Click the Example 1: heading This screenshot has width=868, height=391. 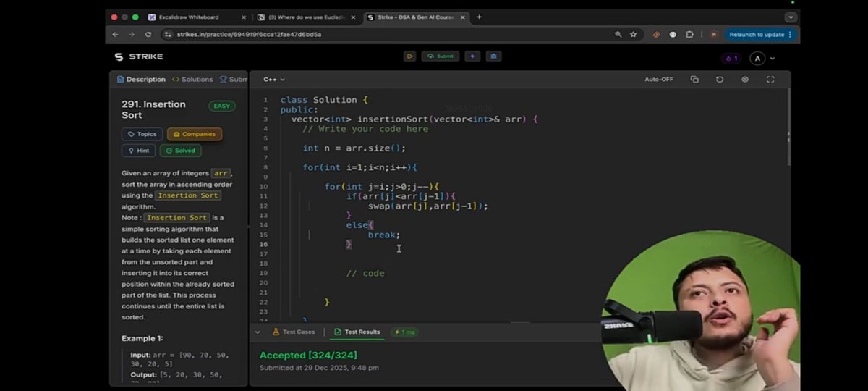142,338
